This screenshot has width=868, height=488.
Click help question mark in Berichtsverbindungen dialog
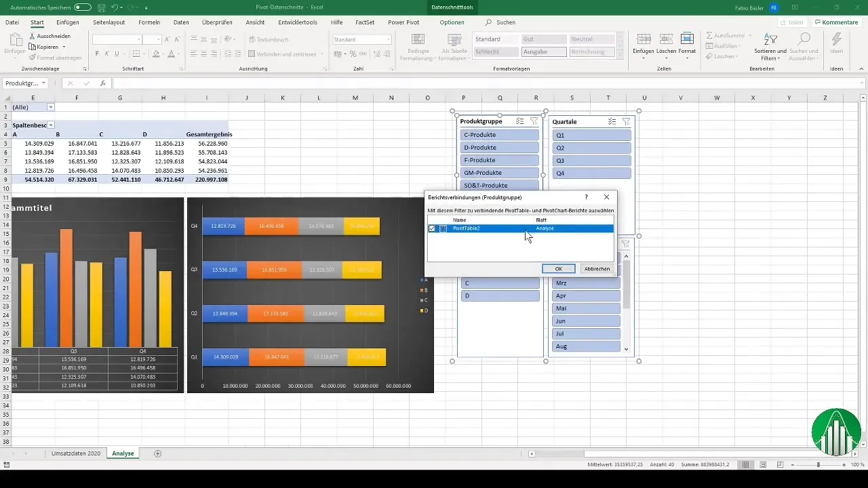[586, 197]
